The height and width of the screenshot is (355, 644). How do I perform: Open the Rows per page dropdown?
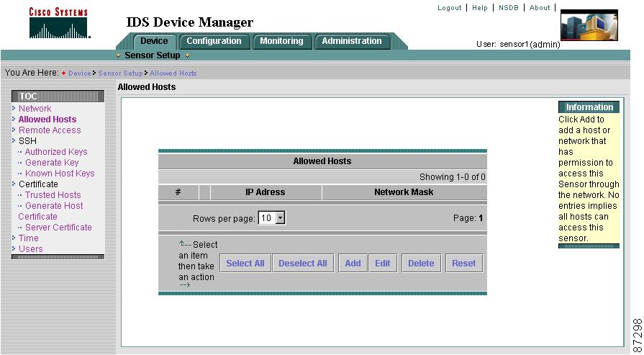pos(271,218)
